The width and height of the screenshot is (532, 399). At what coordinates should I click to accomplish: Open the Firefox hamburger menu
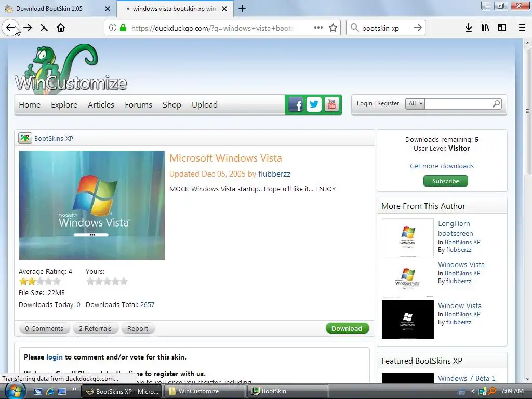pyautogui.click(x=522, y=28)
